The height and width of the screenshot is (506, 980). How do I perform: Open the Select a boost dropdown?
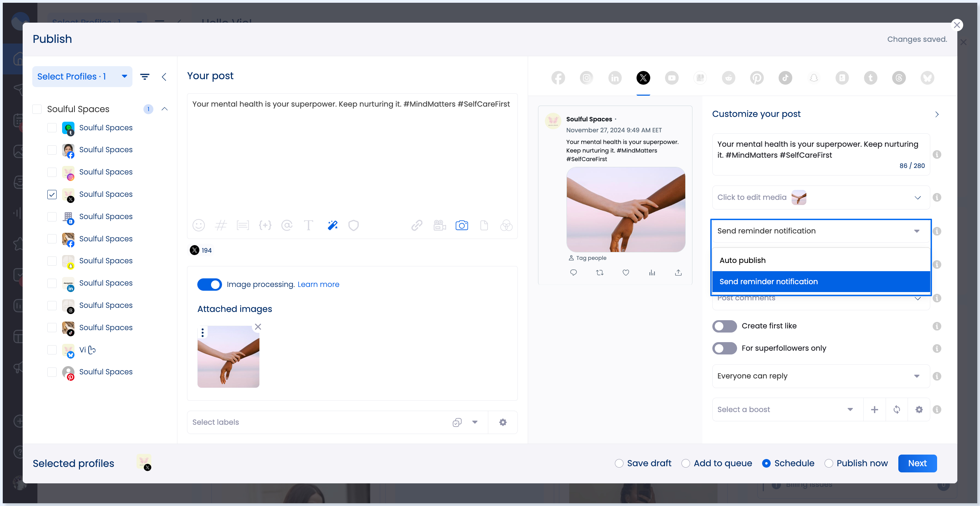click(787, 409)
